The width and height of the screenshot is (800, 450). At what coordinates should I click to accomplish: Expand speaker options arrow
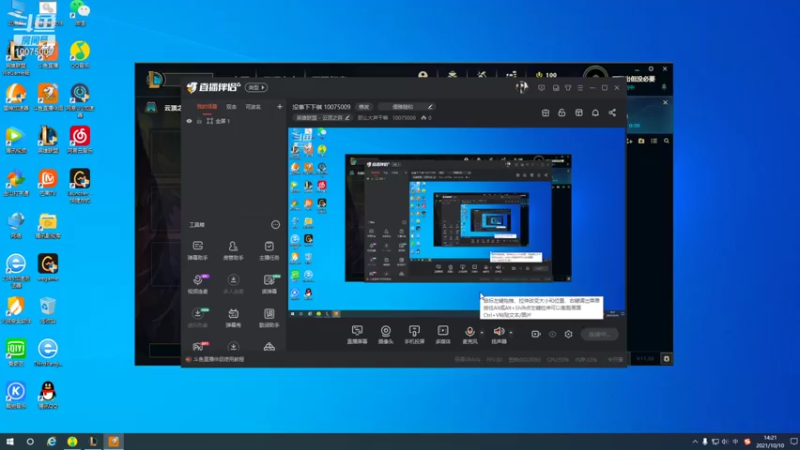point(511,333)
